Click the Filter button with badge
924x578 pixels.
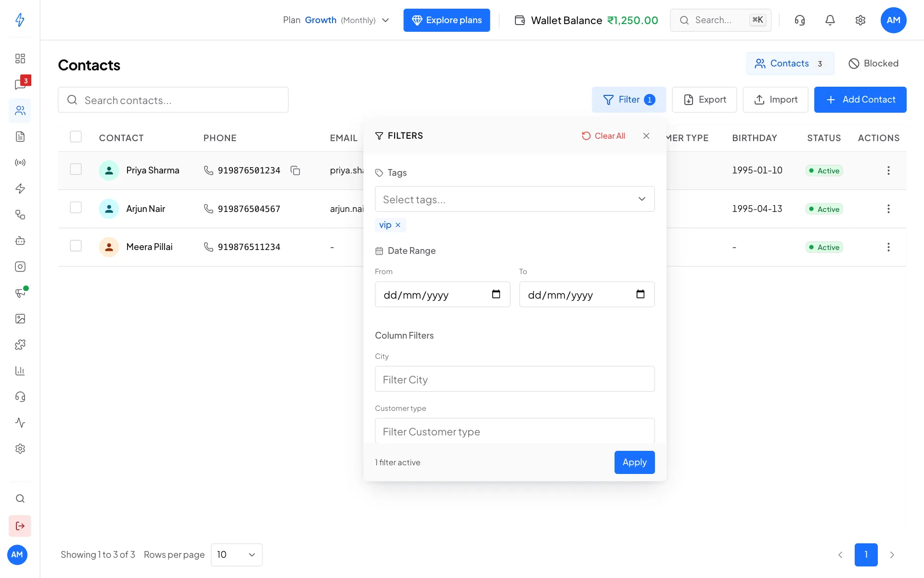pyautogui.click(x=629, y=100)
